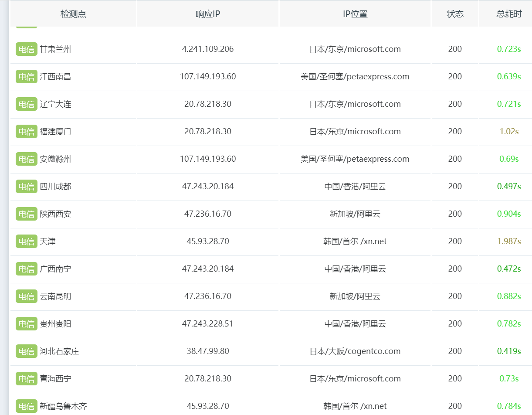Viewport: 532px width, 415px height.
Task: Select the 陕西西安 detection point text
Action: (55, 214)
